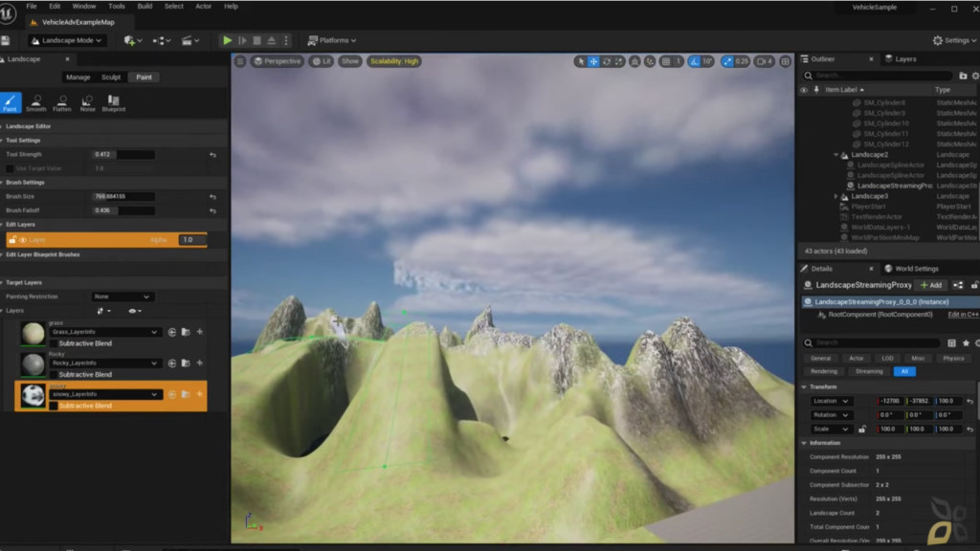Switch to the Manage tab
Screen dimensions: 980x551
[78, 77]
